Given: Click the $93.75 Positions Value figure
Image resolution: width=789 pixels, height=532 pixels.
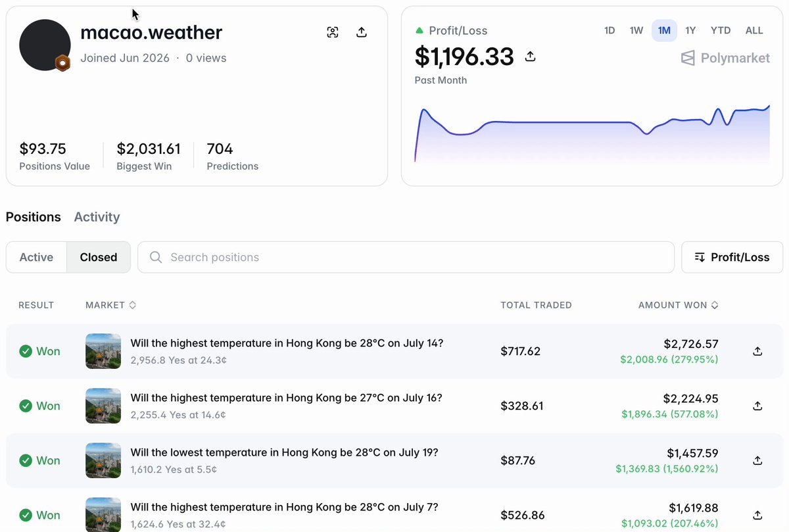Looking at the screenshot, I should tap(43, 149).
